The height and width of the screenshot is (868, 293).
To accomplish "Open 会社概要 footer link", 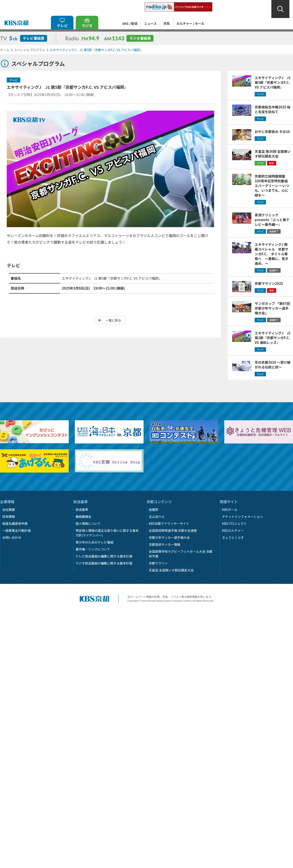I will [x=8, y=510].
